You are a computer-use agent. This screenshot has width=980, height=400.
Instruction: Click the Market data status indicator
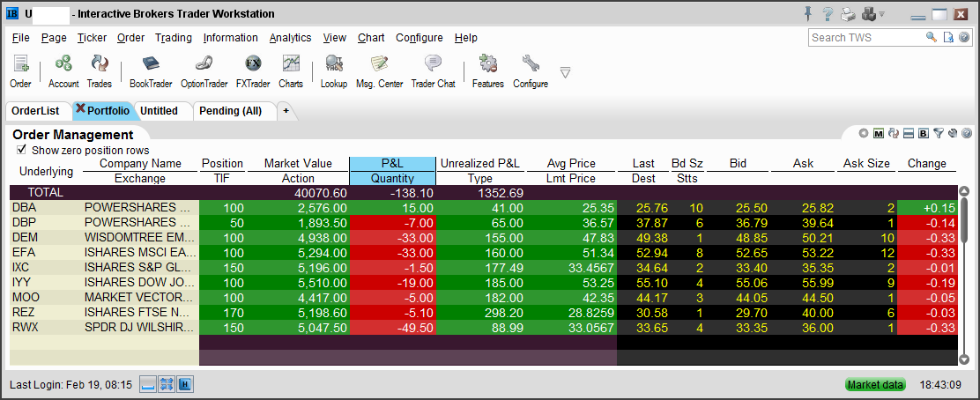[x=875, y=384]
